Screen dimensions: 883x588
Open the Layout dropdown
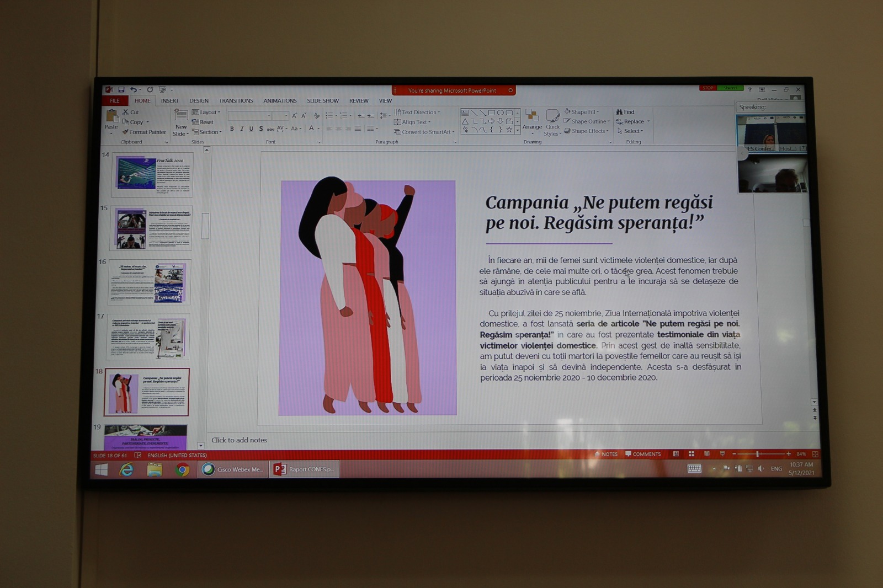tap(206, 112)
